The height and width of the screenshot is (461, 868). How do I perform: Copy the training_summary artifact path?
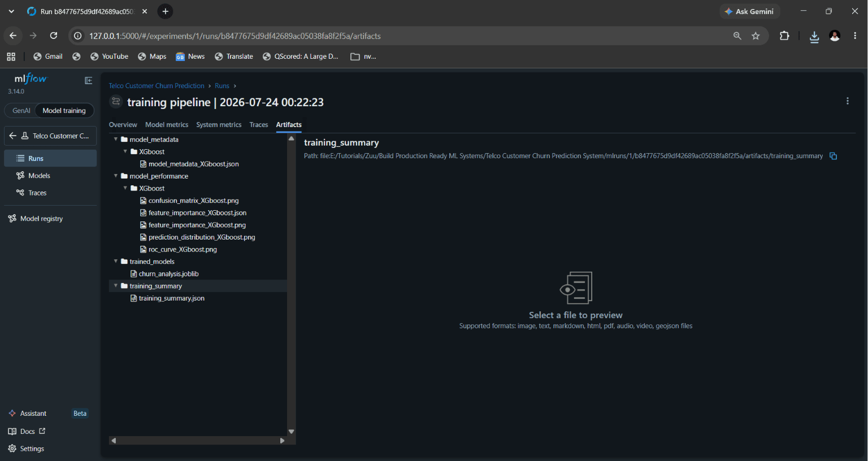[833, 156]
